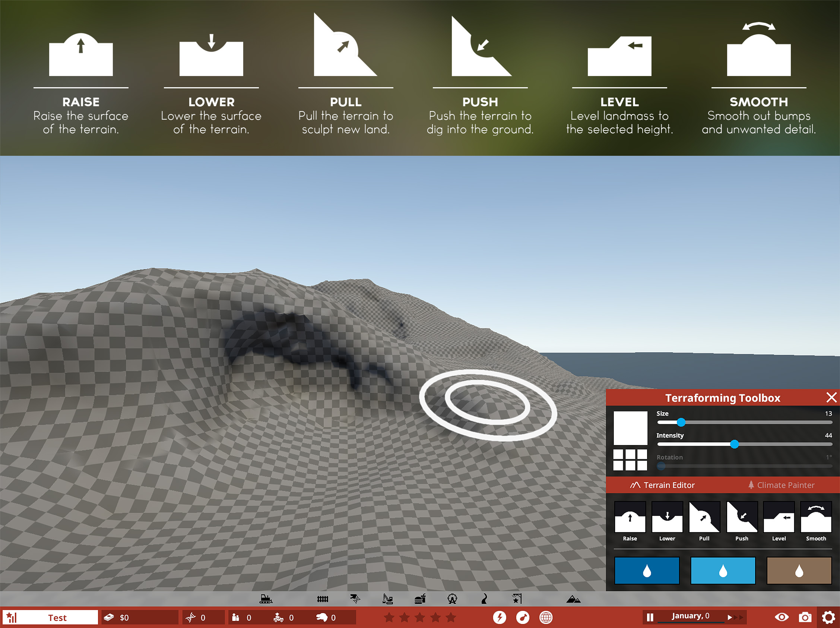This screenshot has height=628, width=840.
Task: Select the brown water removal swatch
Action: point(799,570)
